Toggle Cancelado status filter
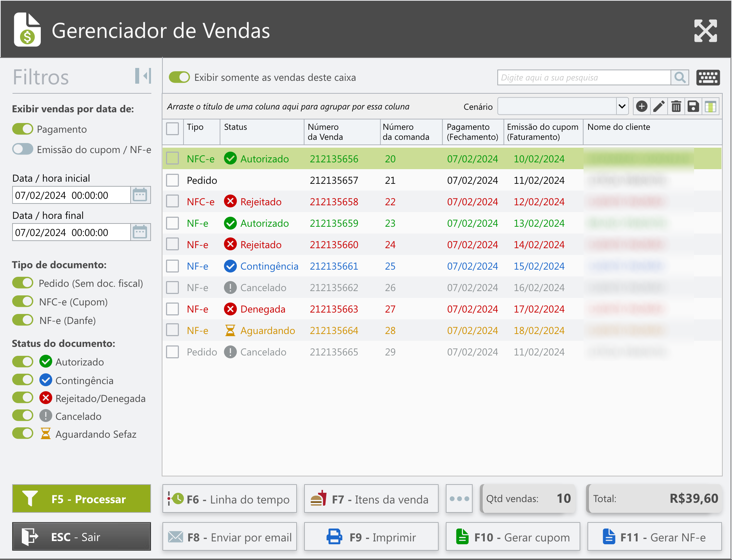732x560 pixels. pos(23,416)
